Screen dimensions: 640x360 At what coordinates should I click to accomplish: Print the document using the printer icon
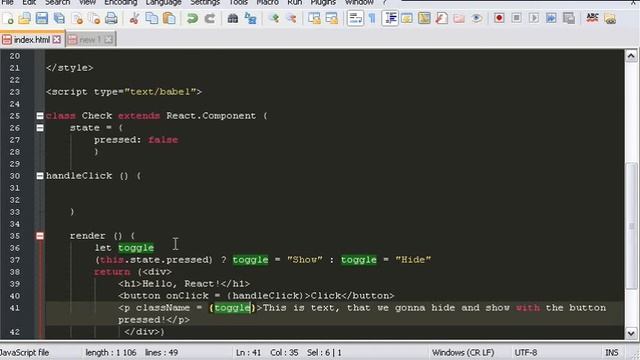(111, 18)
